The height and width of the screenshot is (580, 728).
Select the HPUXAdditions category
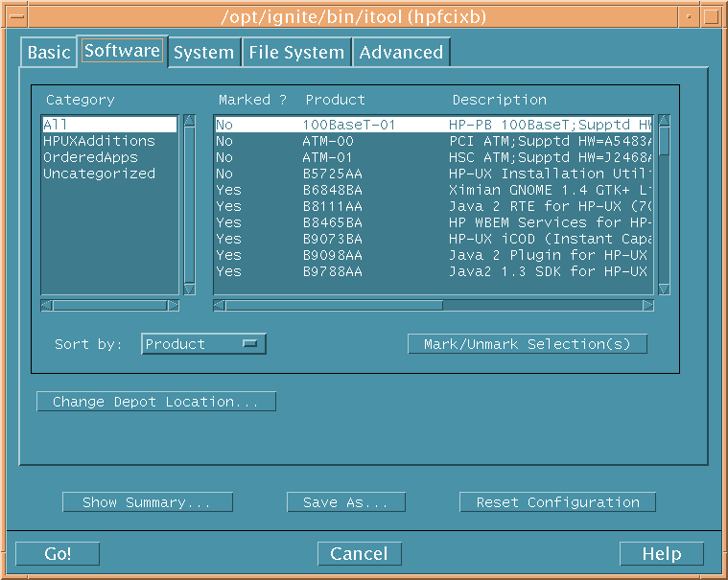pyautogui.click(x=99, y=141)
